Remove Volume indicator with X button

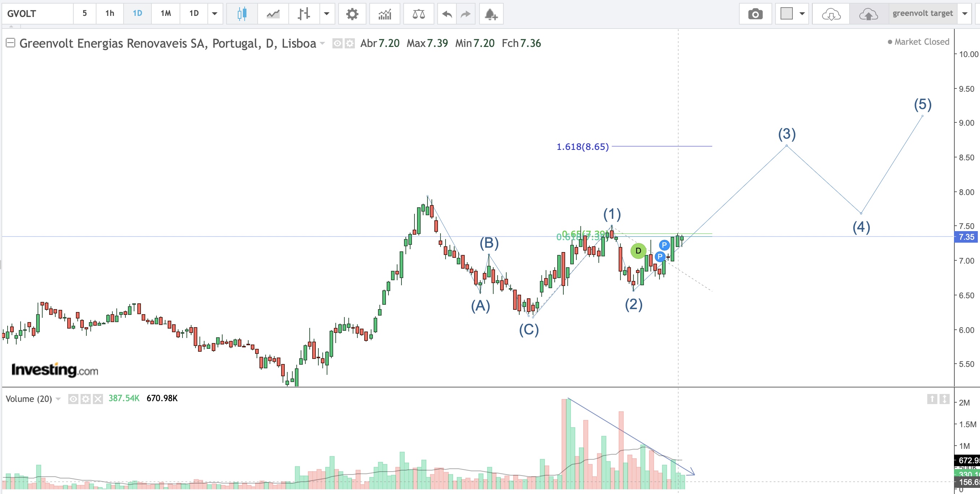point(98,399)
